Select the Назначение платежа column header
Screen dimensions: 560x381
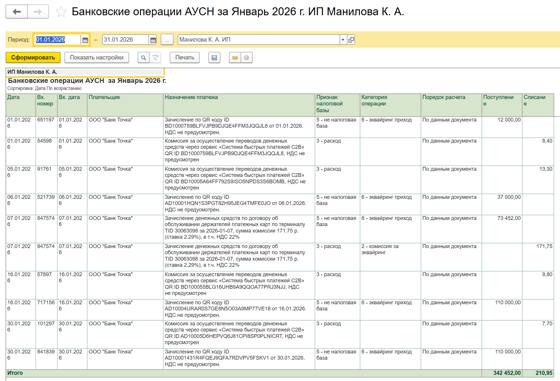click(x=239, y=105)
